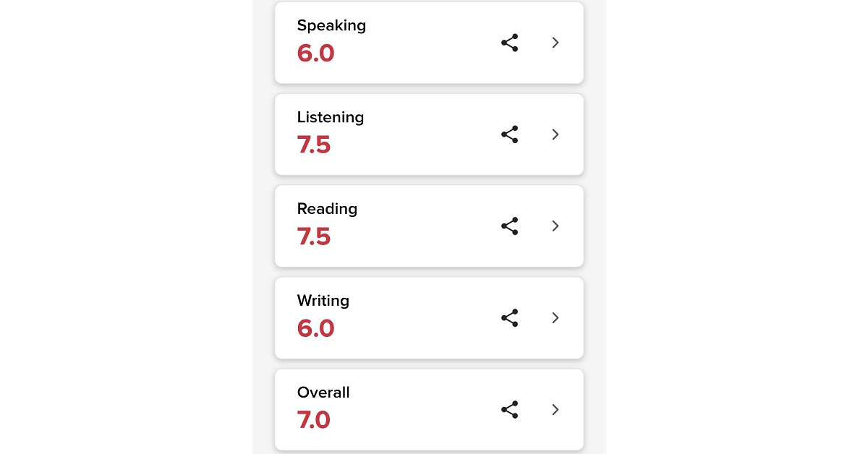The image size is (868, 454).
Task: Open Overall result chevron arrow
Action: (x=556, y=410)
